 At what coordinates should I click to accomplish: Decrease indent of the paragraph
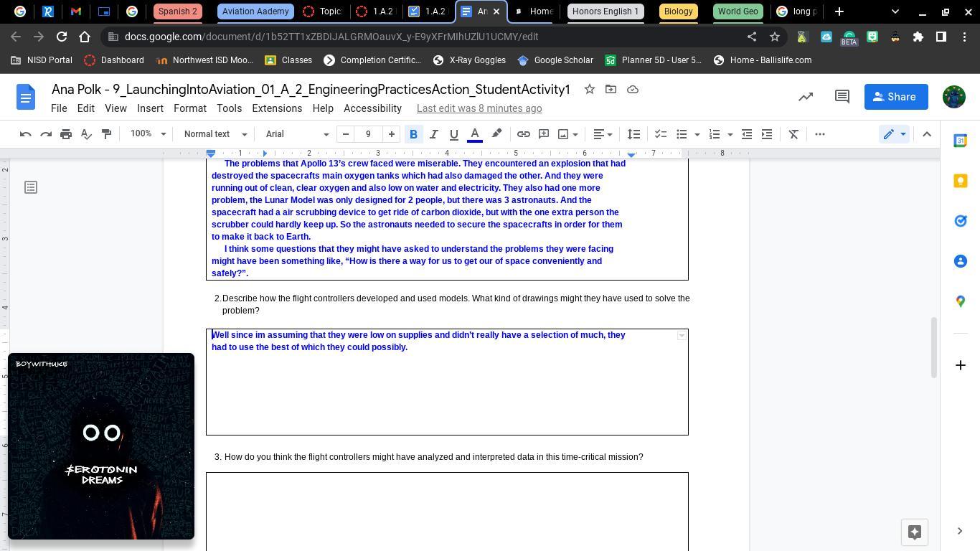[x=747, y=134]
